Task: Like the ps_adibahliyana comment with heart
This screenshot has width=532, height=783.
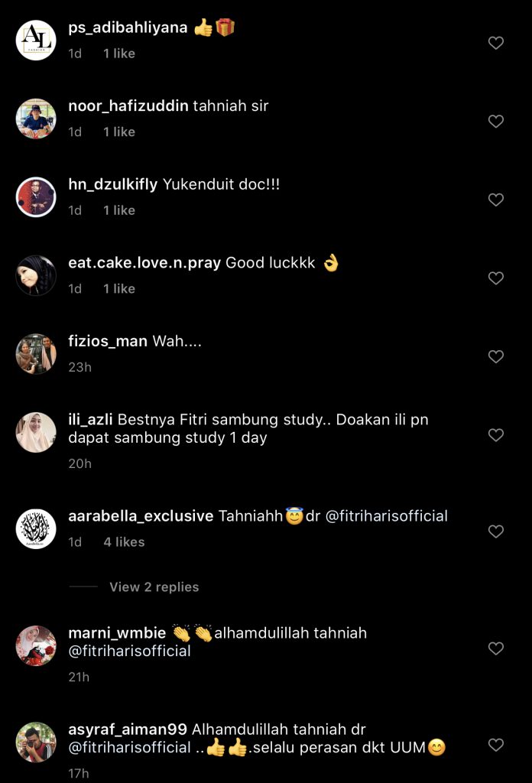Action: click(496, 43)
